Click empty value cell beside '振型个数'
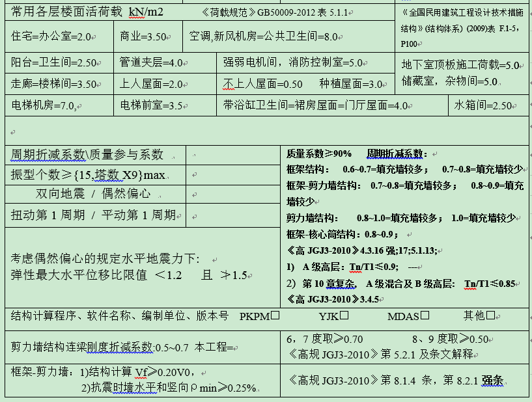Image resolution: width=532 pixels, height=402 pixels. [233, 175]
